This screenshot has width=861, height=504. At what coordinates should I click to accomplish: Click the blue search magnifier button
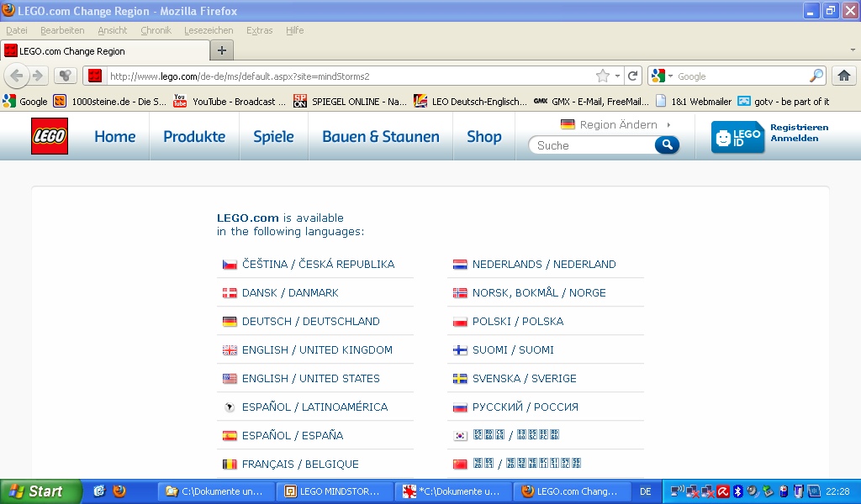point(667,144)
